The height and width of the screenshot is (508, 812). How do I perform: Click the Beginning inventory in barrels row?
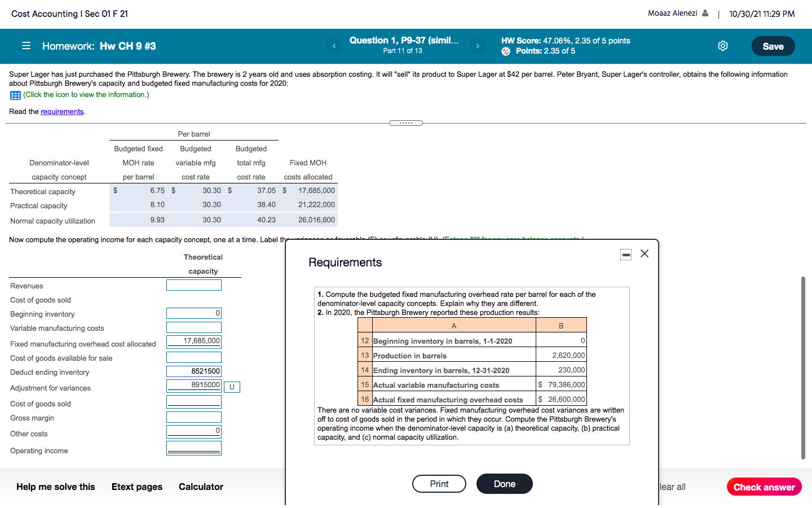[x=473, y=340]
